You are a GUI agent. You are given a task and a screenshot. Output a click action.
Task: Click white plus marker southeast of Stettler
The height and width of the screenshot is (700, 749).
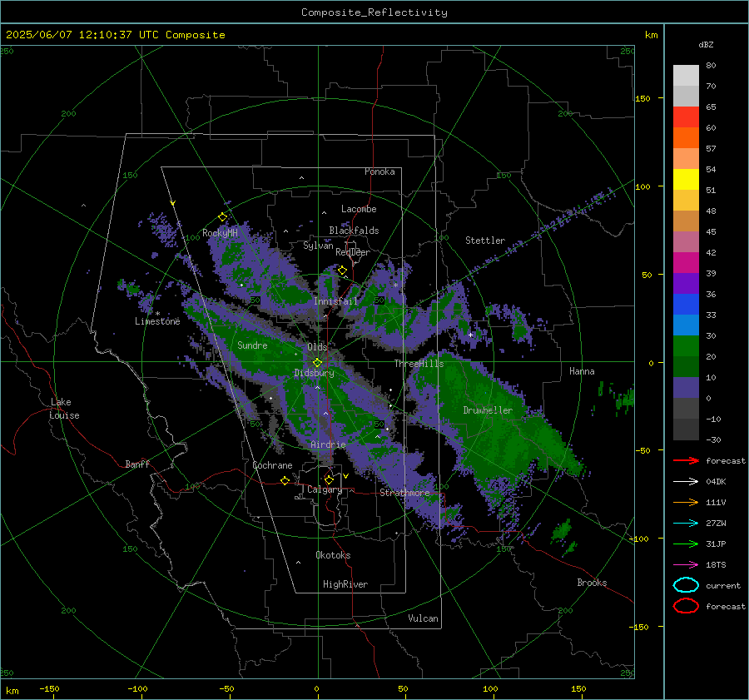[470, 335]
